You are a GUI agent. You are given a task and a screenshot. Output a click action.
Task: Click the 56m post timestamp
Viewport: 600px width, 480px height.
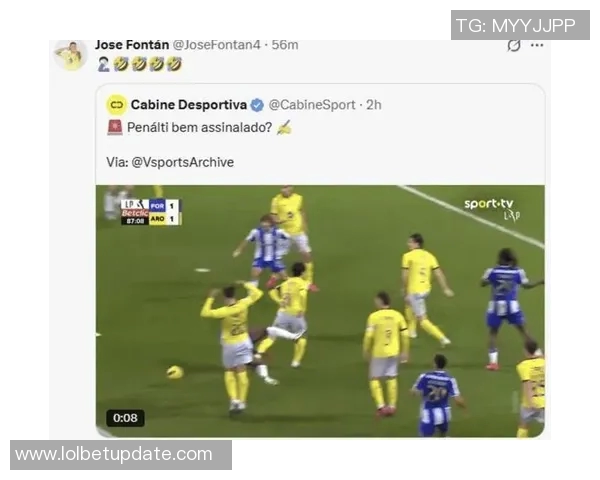point(285,45)
